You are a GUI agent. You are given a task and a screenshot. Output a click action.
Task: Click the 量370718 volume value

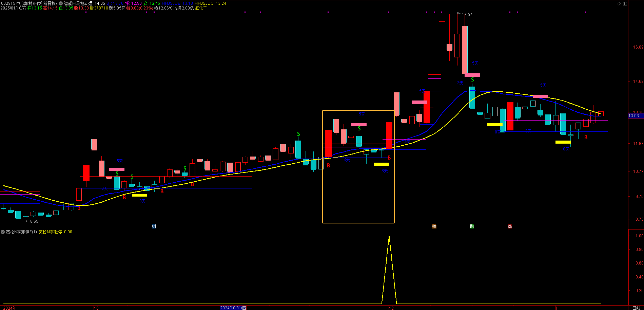click(x=99, y=8)
